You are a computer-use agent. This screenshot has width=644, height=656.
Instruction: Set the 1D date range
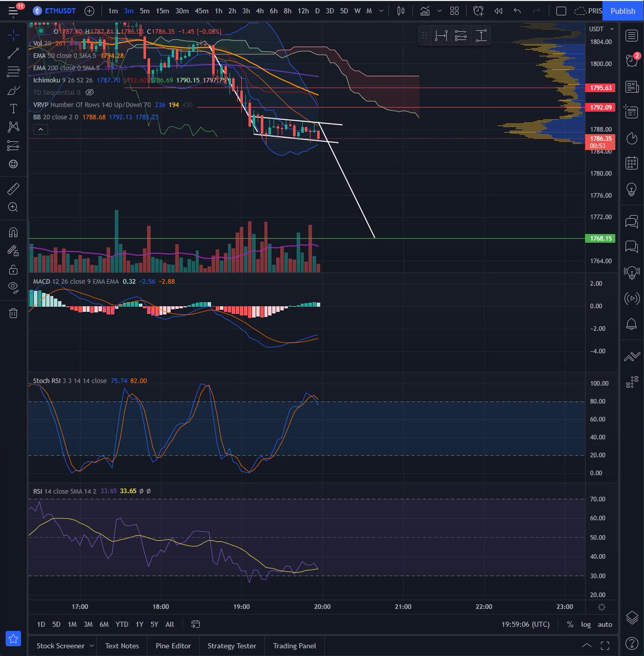click(41, 624)
